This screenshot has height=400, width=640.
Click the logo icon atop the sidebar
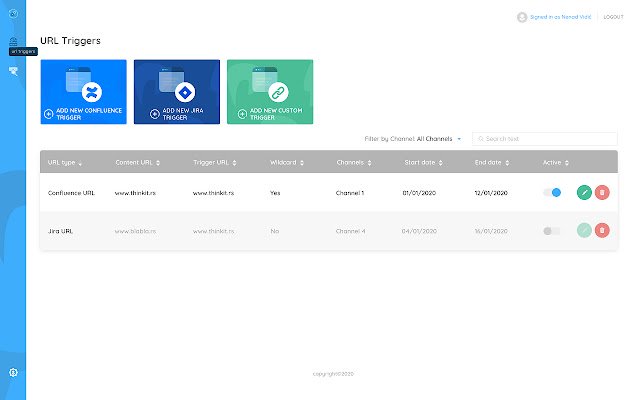coord(13,13)
